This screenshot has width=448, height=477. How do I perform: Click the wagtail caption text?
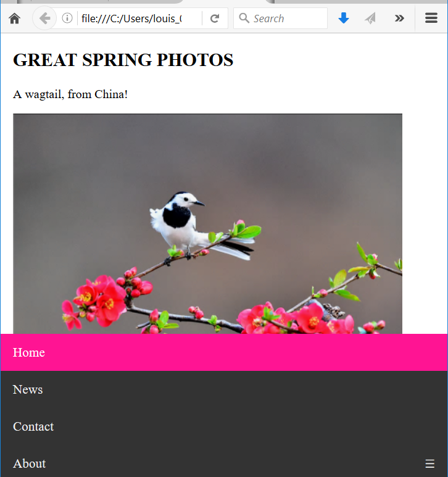point(70,94)
